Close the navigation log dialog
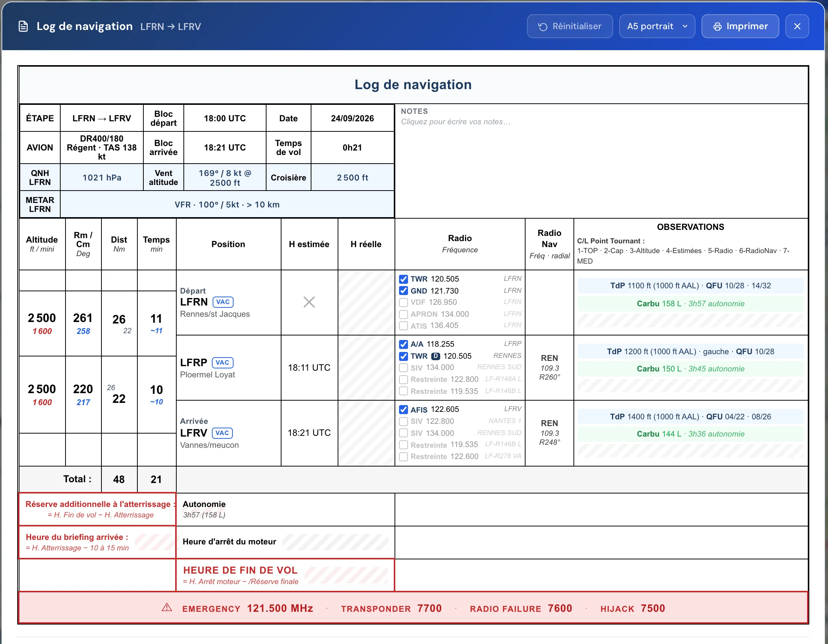Viewport: 828px width, 644px height. (797, 26)
